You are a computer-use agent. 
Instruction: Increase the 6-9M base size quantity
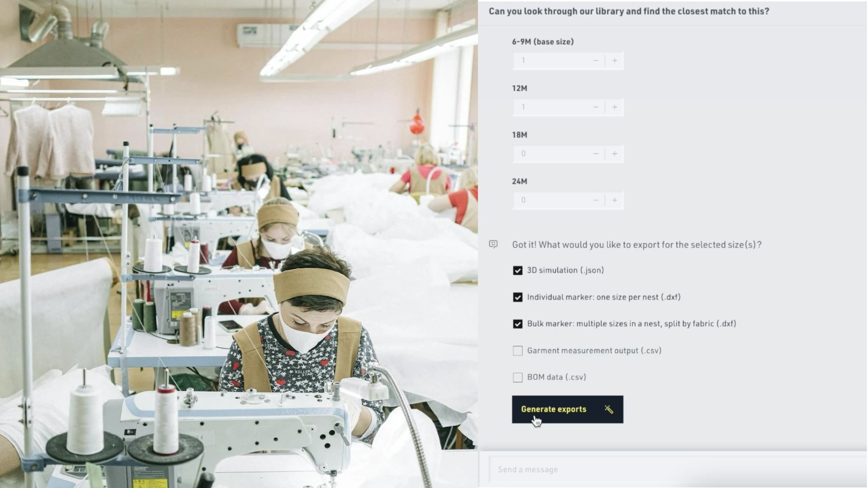614,61
